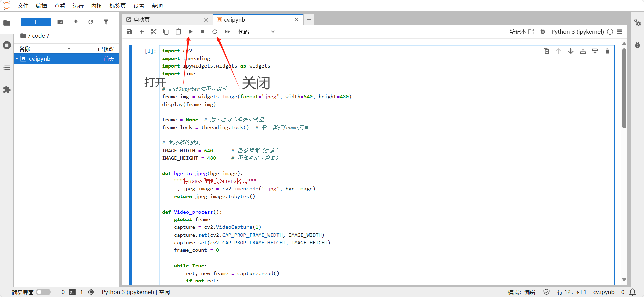Click the trusted notebook shield icon
Viewport: 644px width, 297px height.
coord(547,292)
